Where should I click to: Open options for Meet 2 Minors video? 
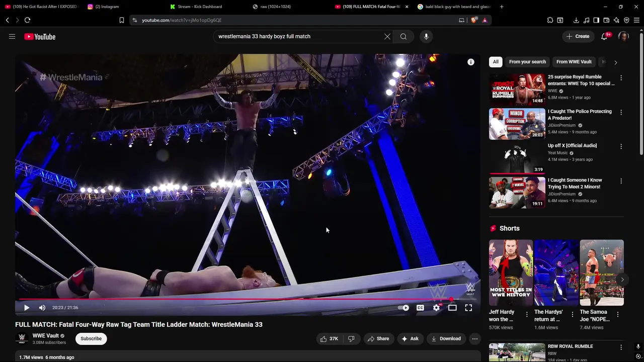[621, 181]
